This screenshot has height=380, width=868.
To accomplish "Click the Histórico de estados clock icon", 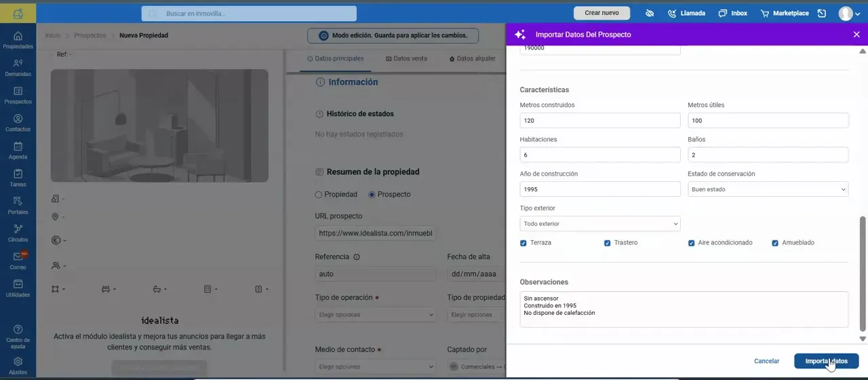I will pyautogui.click(x=319, y=114).
